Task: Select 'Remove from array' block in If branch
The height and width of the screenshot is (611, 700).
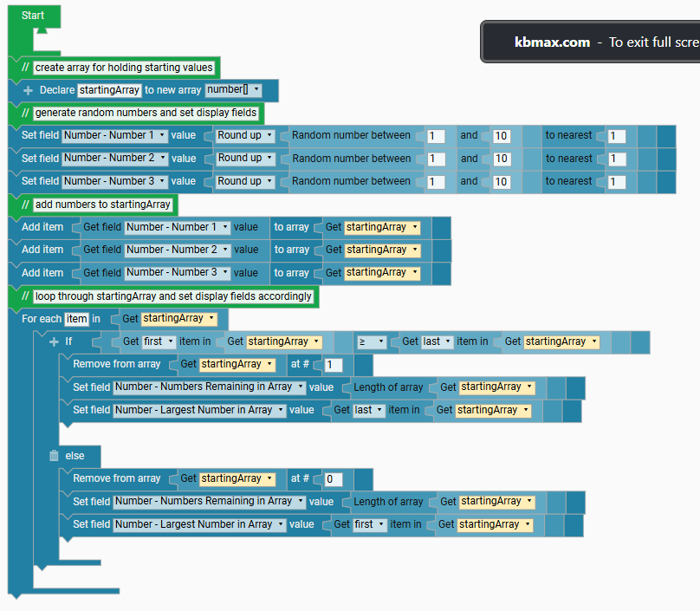Action: tap(116, 365)
